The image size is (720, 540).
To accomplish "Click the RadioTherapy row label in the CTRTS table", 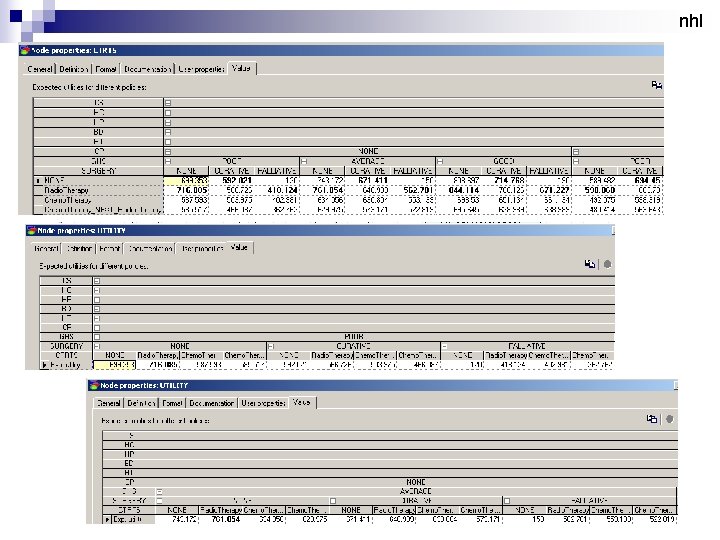I will [x=67, y=190].
